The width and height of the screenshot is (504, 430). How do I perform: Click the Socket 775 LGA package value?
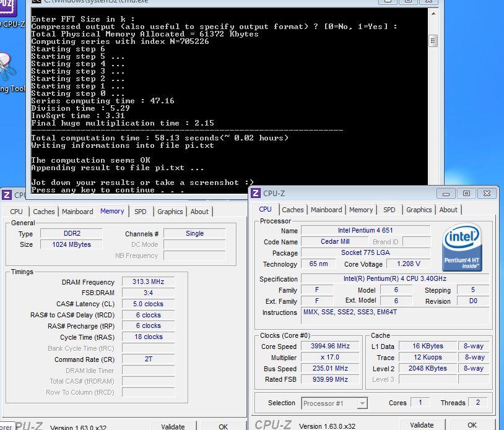pyautogui.click(x=365, y=252)
